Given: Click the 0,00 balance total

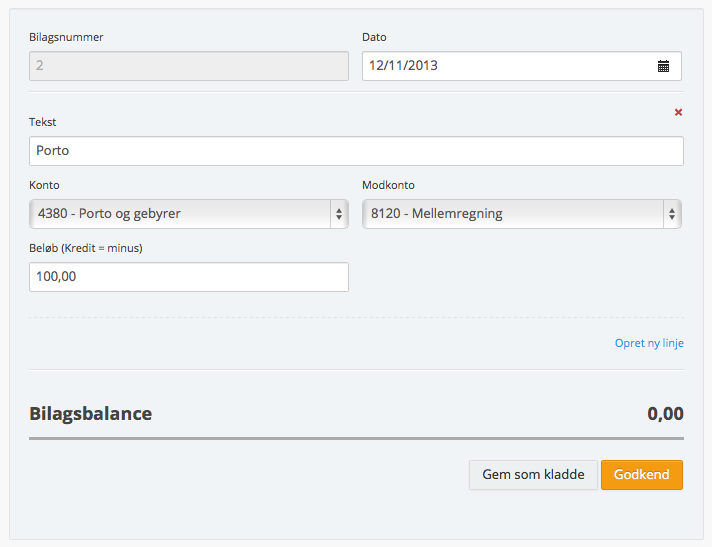Looking at the screenshot, I should [x=665, y=414].
